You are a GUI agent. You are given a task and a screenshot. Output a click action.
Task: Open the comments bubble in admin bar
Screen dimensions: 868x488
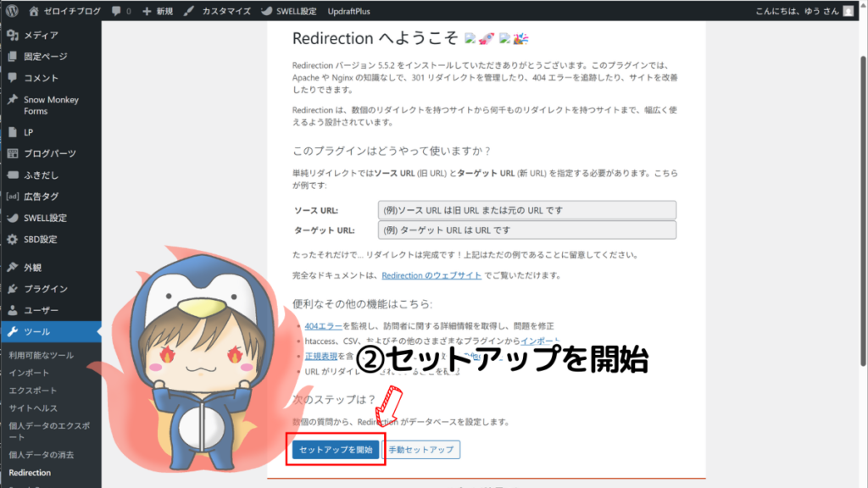coord(121,11)
